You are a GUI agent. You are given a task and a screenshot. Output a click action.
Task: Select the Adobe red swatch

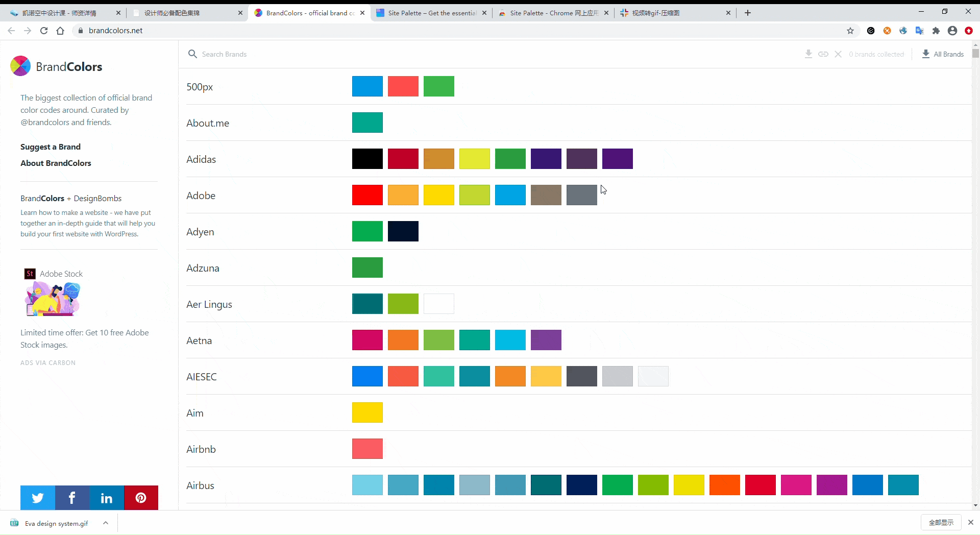point(367,195)
